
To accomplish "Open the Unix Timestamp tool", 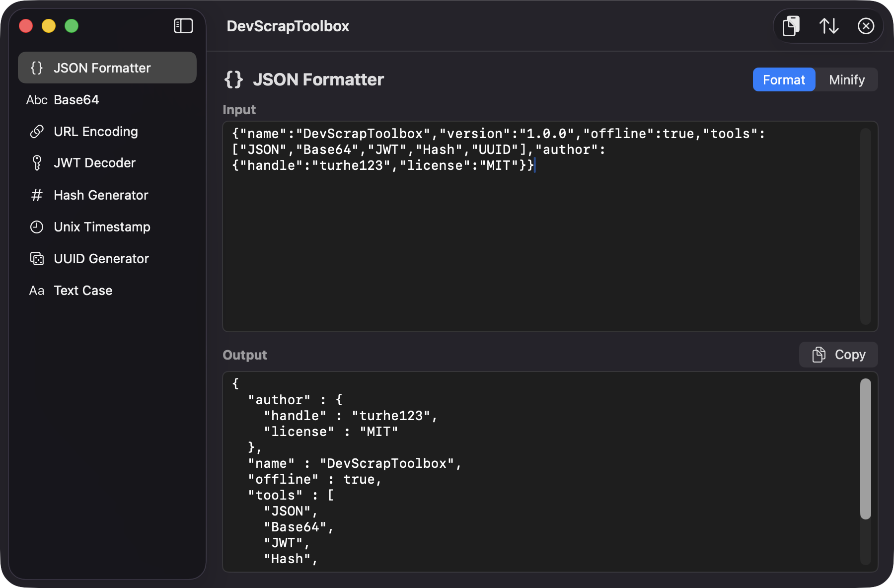I will pyautogui.click(x=107, y=227).
